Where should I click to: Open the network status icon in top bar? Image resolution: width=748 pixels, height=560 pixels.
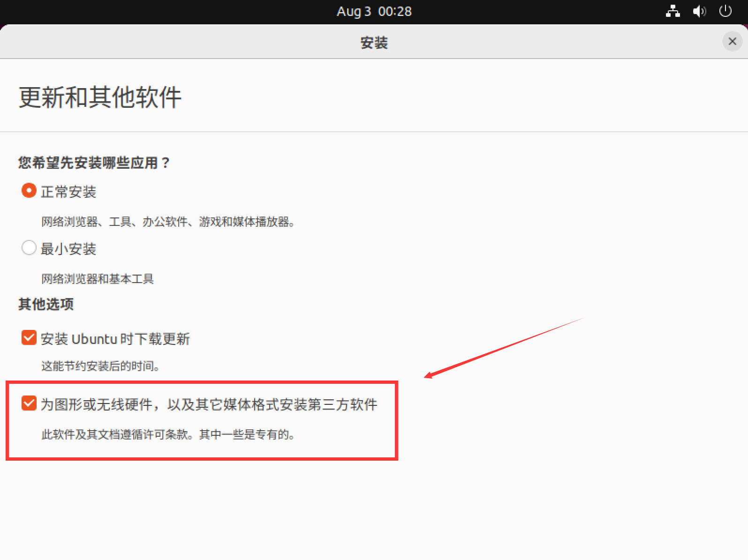click(672, 11)
